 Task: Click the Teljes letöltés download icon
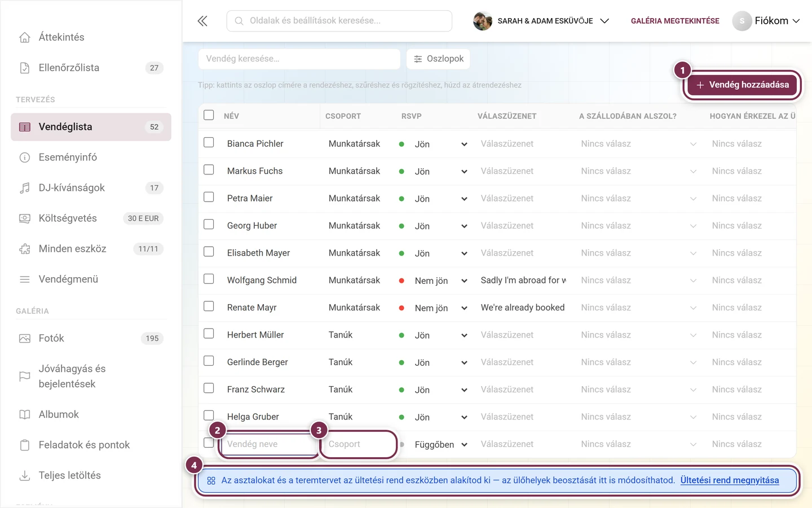click(25, 476)
